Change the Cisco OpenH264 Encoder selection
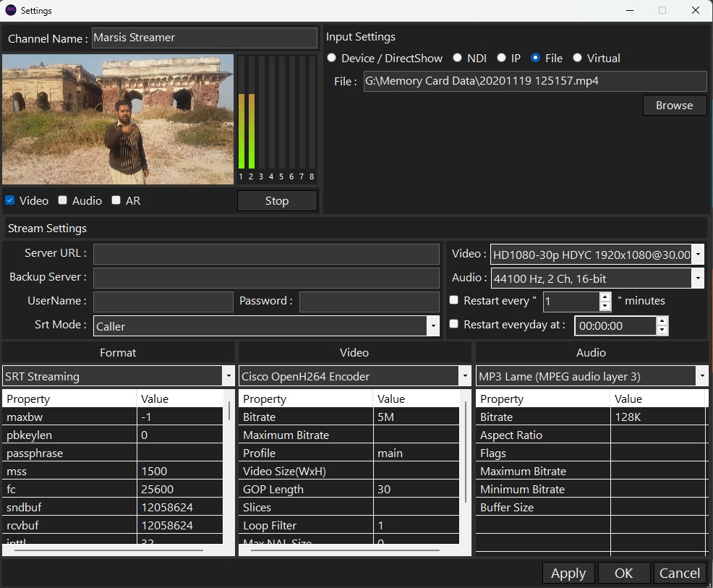The width and height of the screenshot is (713, 588). pyautogui.click(x=465, y=376)
